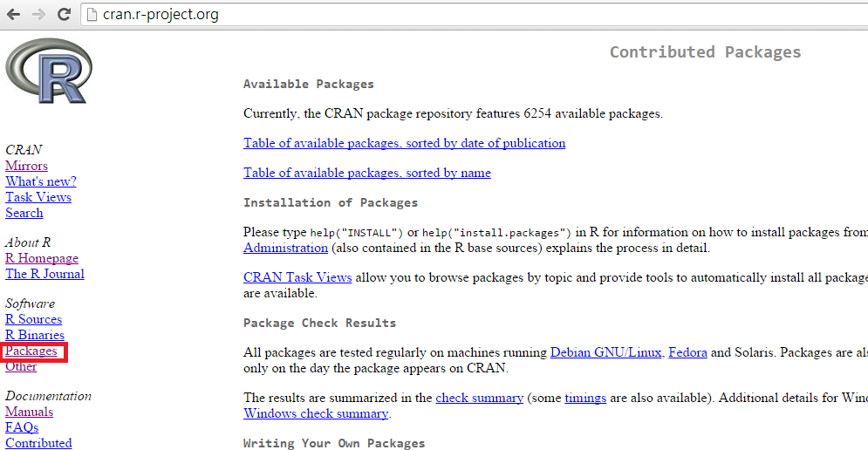Viewport: 868px width, 450px height.
Task: Open the CRAN Task Views link
Action: tap(297, 277)
